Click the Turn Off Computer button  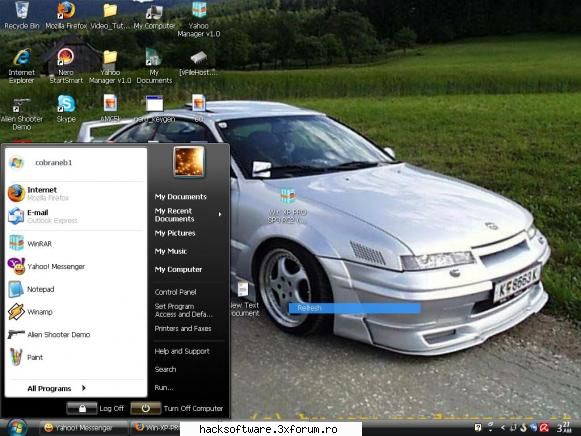pos(177,408)
